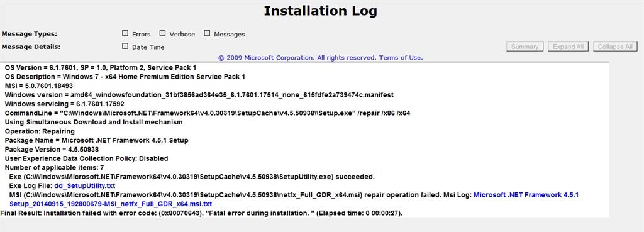
Task: Click the Installation Log heading
Action: coord(320,11)
